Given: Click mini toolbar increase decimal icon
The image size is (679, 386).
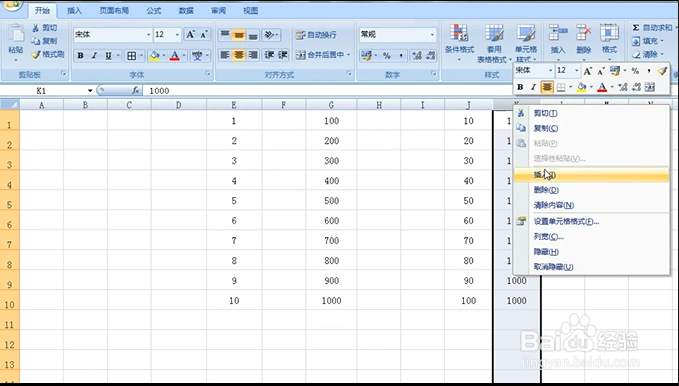Looking at the screenshot, I should click(623, 87).
